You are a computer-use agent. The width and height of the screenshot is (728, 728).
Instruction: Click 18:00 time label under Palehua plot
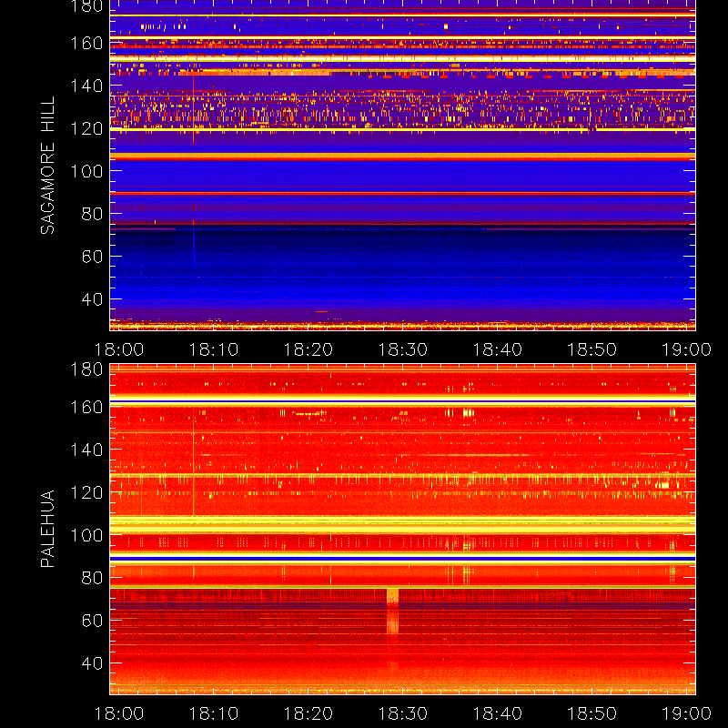[119, 713]
